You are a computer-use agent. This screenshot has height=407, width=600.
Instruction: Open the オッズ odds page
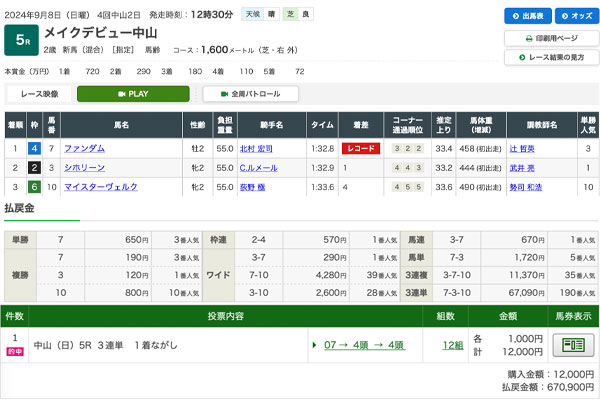pyautogui.click(x=574, y=16)
